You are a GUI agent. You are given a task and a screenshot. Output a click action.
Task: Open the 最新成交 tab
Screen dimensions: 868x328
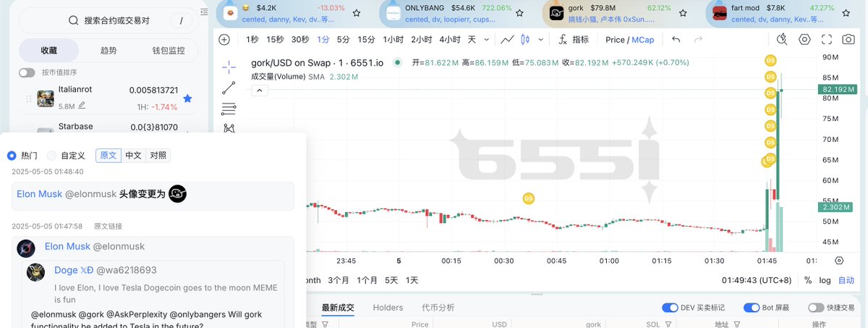coord(338,308)
